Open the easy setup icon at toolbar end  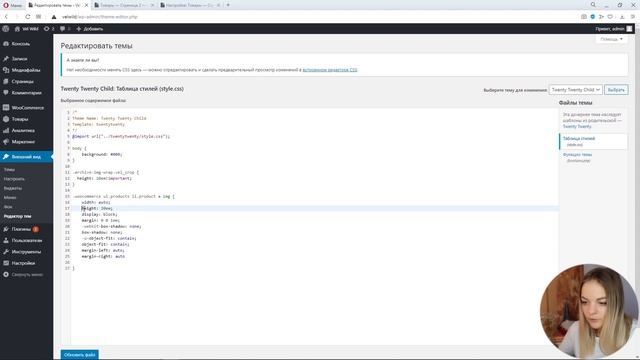[x=633, y=17]
